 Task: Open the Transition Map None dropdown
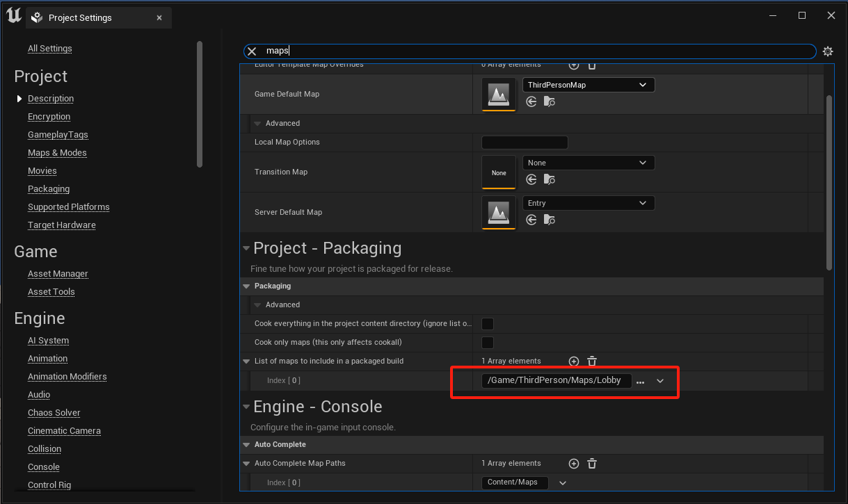tap(588, 163)
